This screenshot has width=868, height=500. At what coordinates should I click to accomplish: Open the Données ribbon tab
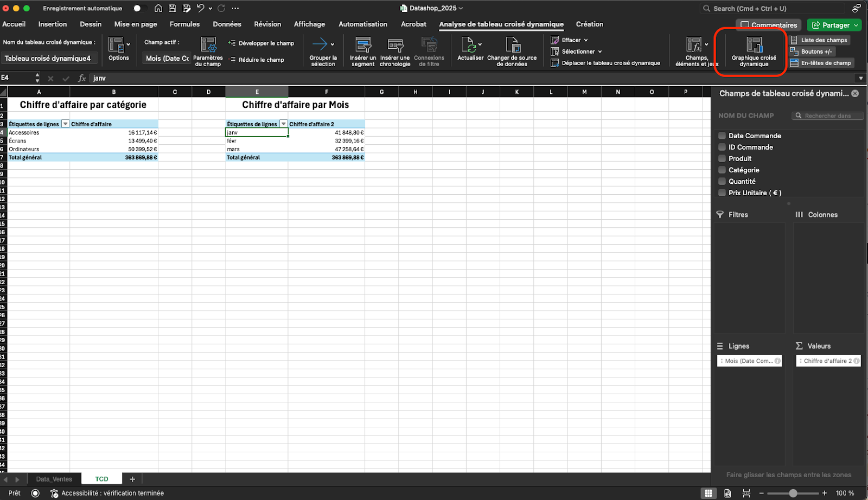point(227,24)
